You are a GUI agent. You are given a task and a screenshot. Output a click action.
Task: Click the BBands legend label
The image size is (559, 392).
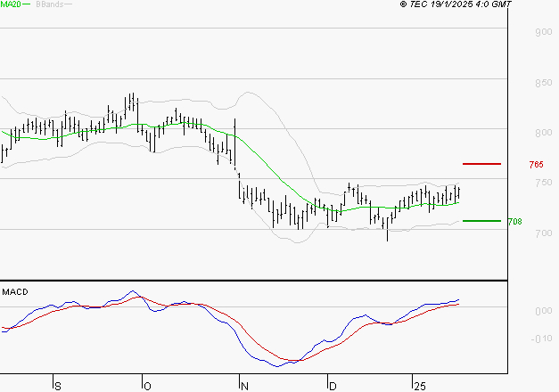click(x=50, y=4)
